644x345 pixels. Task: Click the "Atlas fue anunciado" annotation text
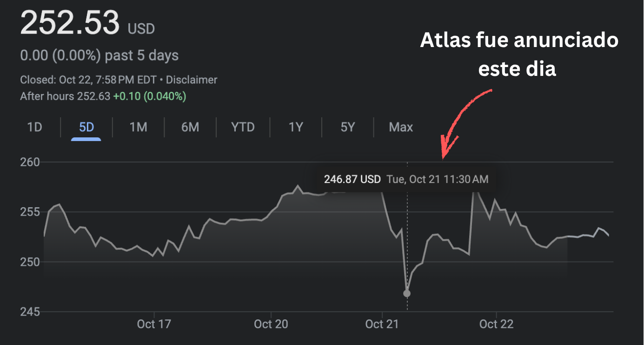[x=519, y=41]
